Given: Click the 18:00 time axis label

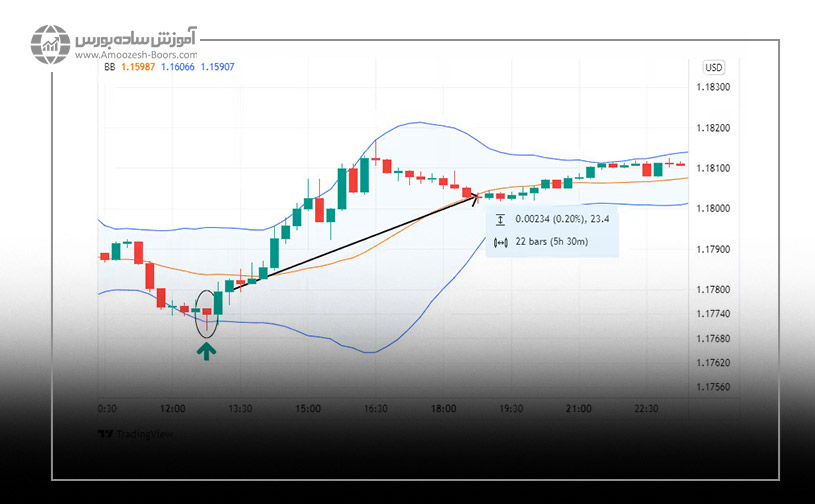Looking at the screenshot, I should pyautogui.click(x=443, y=409).
